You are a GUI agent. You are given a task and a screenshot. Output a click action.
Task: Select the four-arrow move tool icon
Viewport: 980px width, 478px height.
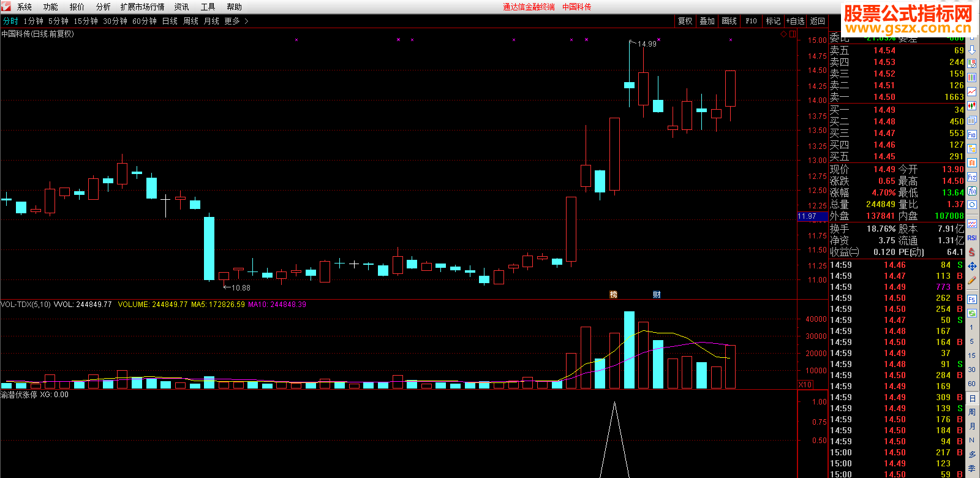coord(972,266)
